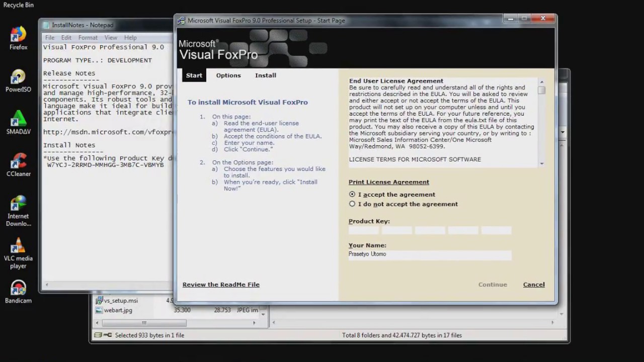Click the Notepad icon in InstallNotes title bar
Viewport: 644px width, 362px height.
pos(47,25)
